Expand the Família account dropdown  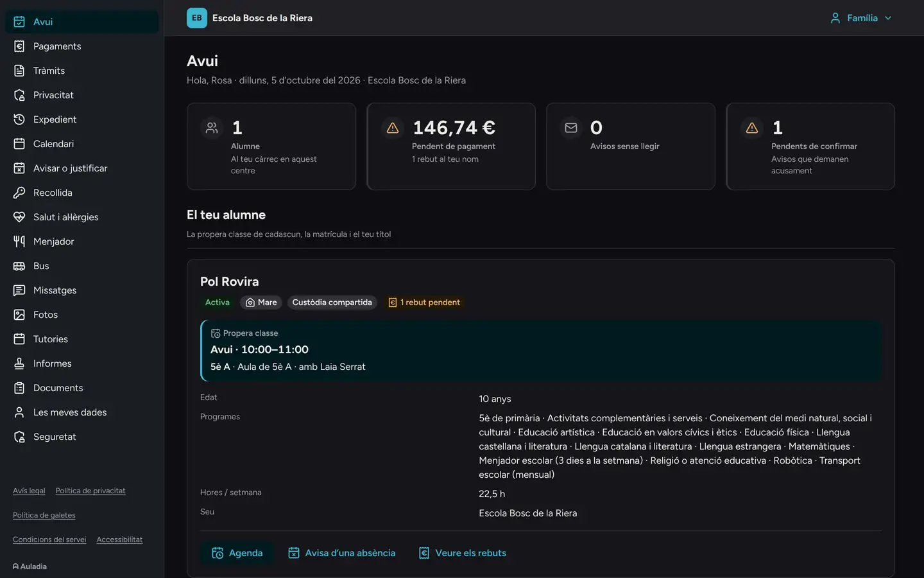point(860,18)
